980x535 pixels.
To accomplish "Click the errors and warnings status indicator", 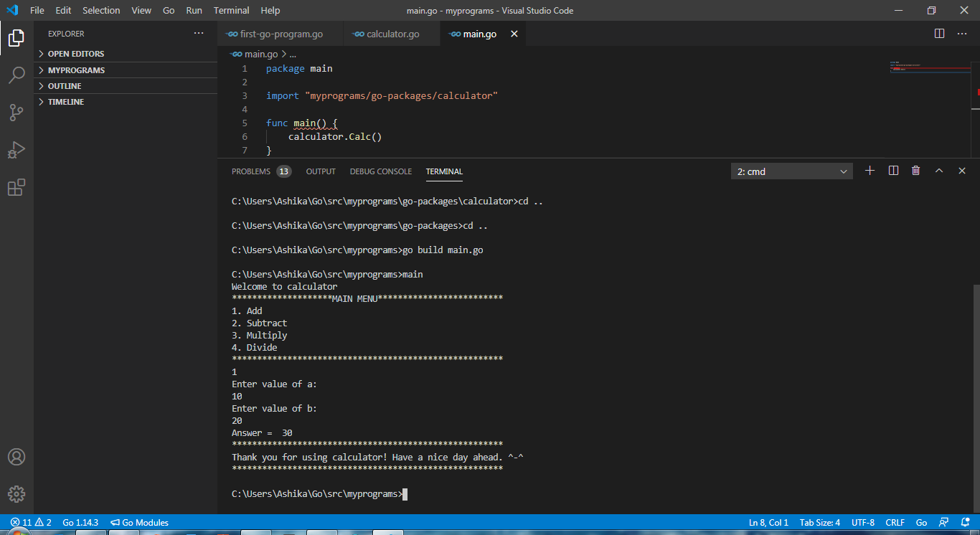I will [31, 523].
